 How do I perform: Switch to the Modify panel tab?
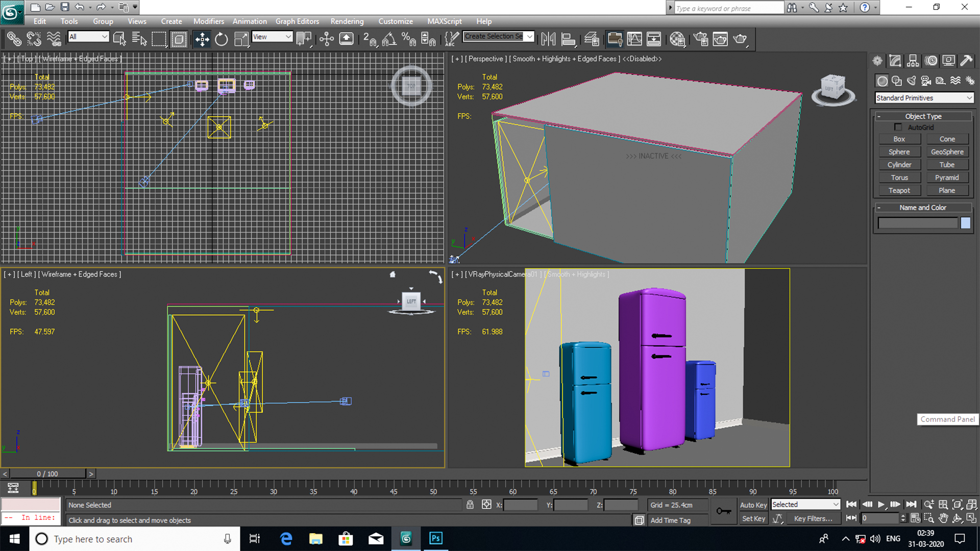click(x=895, y=61)
